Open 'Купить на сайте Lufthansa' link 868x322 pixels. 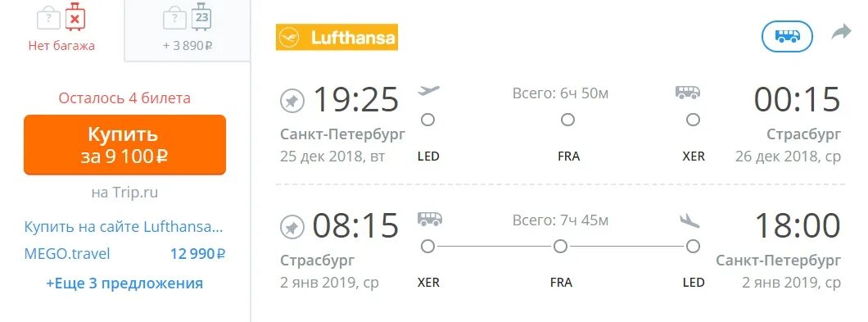point(124,227)
